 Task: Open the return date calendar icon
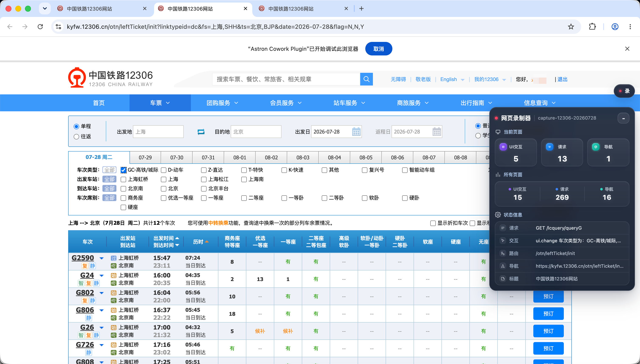pos(436,132)
